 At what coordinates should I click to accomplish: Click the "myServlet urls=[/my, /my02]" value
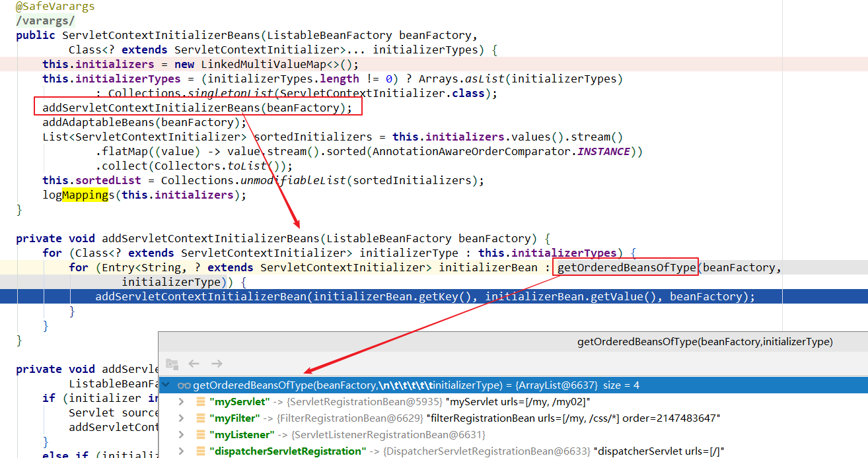[x=517, y=402]
